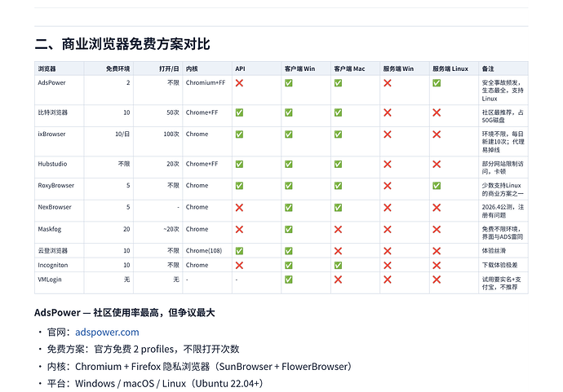563x392 pixels.
Task: Click the 客户端 Win column header
Action: pyautogui.click(x=306, y=68)
